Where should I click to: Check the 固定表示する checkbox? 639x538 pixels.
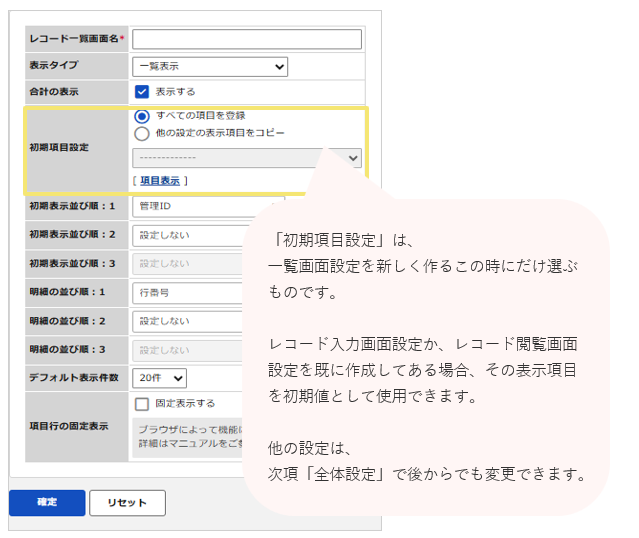(x=142, y=404)
